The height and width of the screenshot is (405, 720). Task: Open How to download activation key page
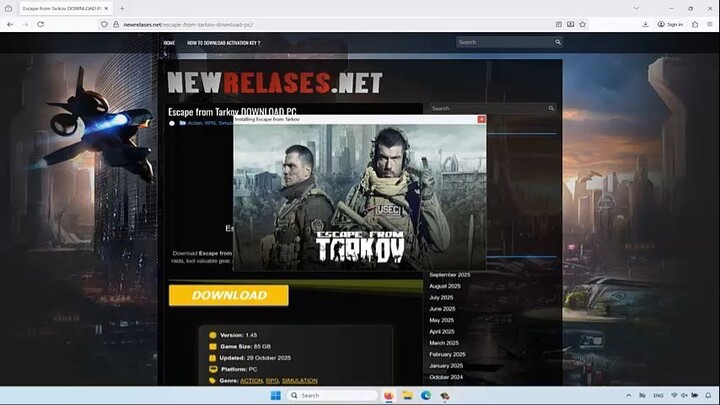coord(224,43)
